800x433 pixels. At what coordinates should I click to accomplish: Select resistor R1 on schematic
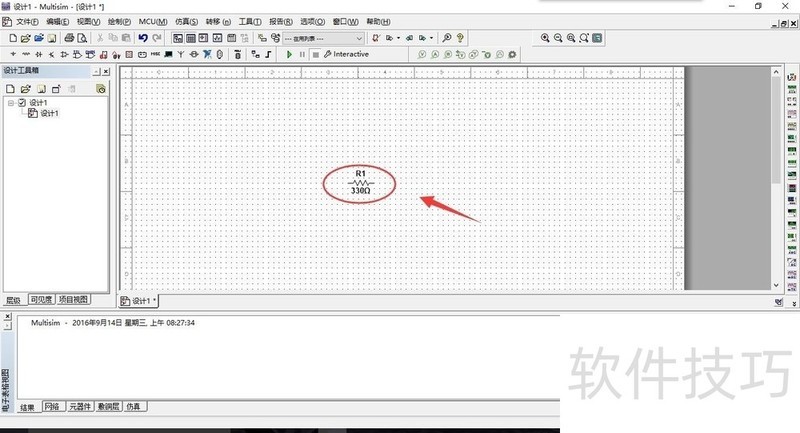pos(360,182)
